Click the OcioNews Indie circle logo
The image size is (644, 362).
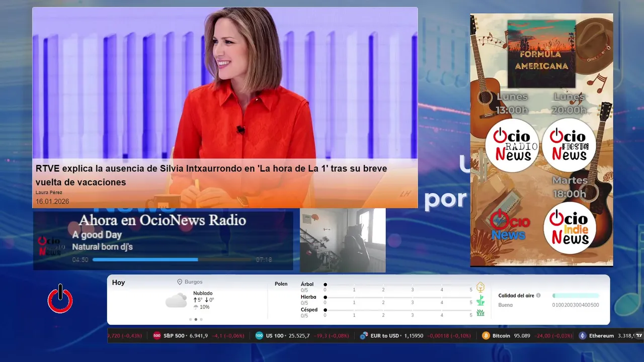pyautogui.click(x=570, y=228)
